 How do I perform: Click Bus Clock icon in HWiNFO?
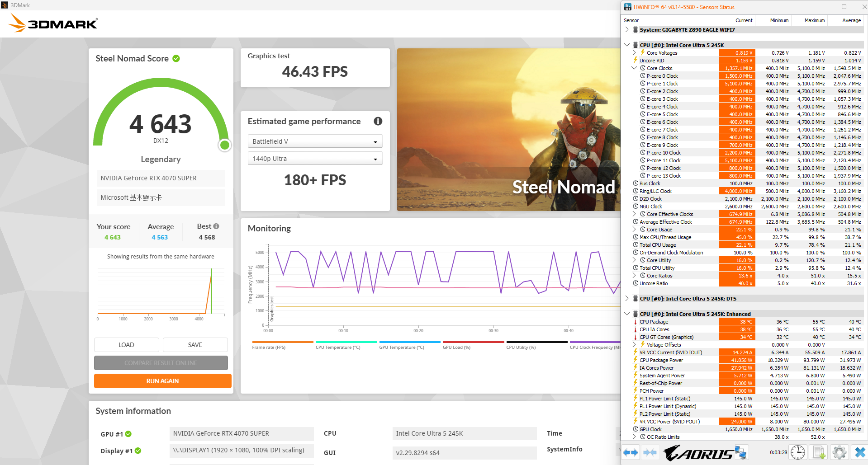click(636, 183)
